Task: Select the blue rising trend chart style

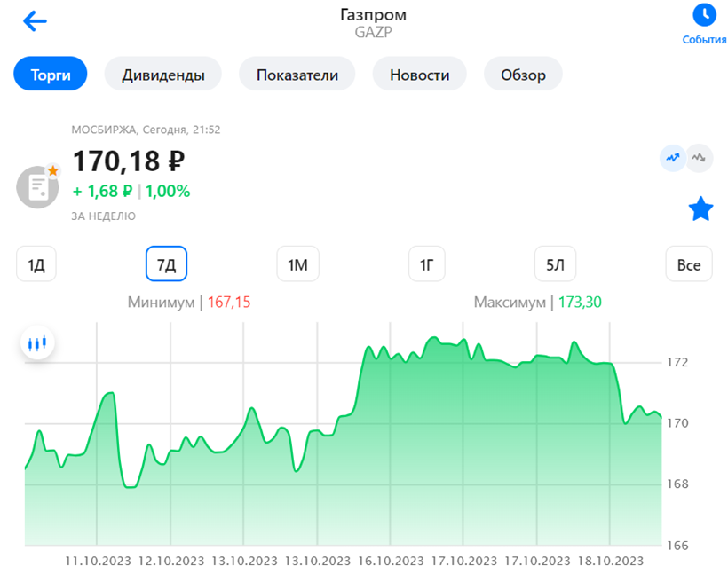Action: [672, 157]
